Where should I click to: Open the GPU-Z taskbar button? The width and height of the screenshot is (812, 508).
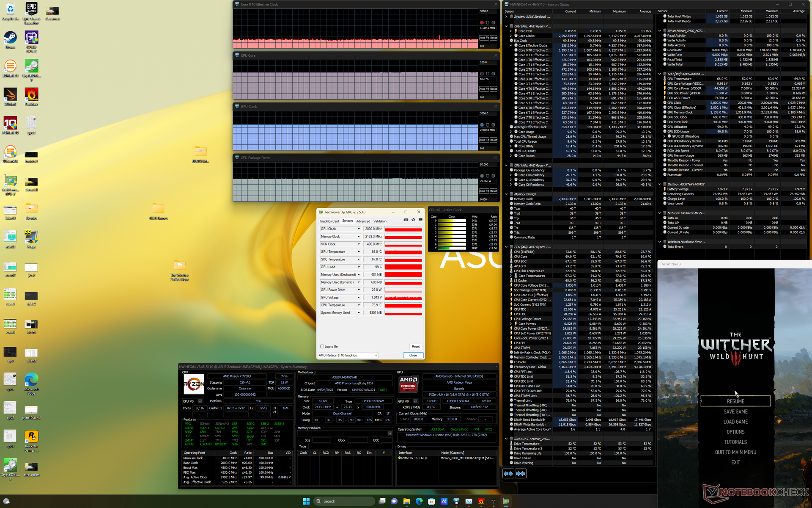tap(506, 501)
